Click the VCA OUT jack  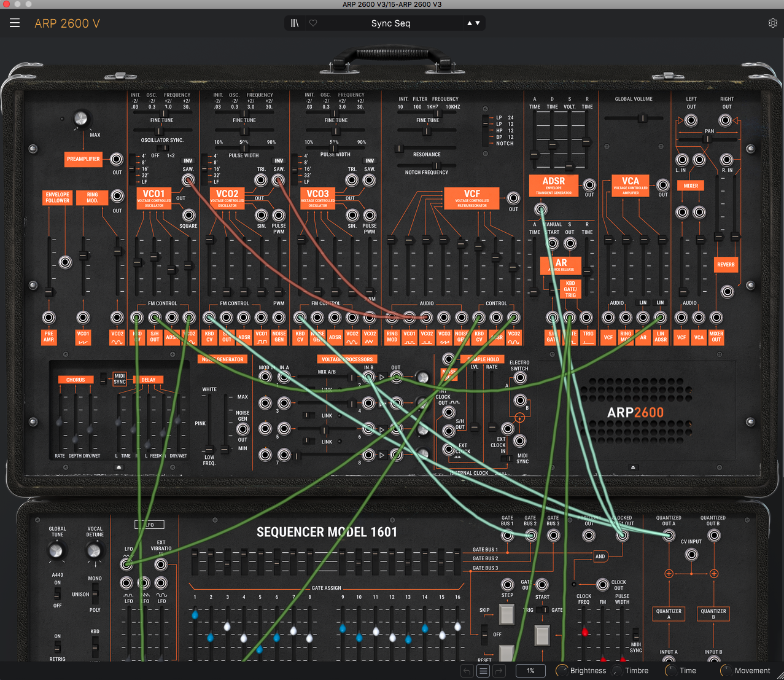(663, 185)
